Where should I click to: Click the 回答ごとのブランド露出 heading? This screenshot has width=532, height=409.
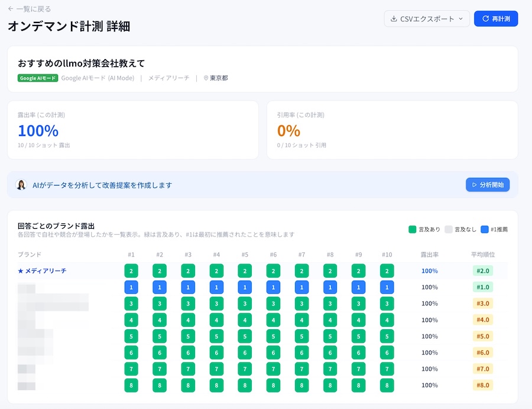click(x=56, y=226)
